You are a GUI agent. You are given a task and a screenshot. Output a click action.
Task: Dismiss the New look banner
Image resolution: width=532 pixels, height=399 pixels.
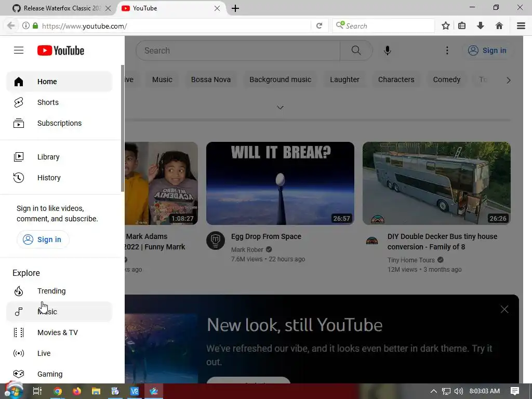[504, 309]
